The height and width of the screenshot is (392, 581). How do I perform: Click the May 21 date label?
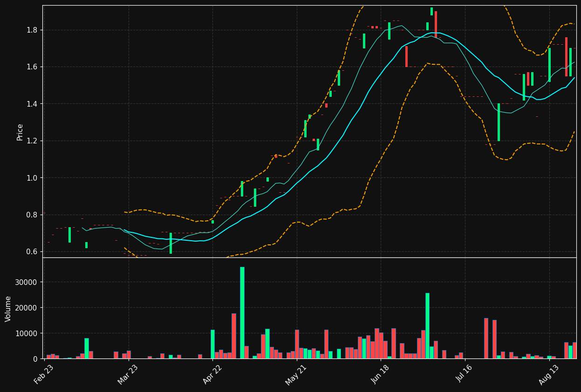point(295,375)
